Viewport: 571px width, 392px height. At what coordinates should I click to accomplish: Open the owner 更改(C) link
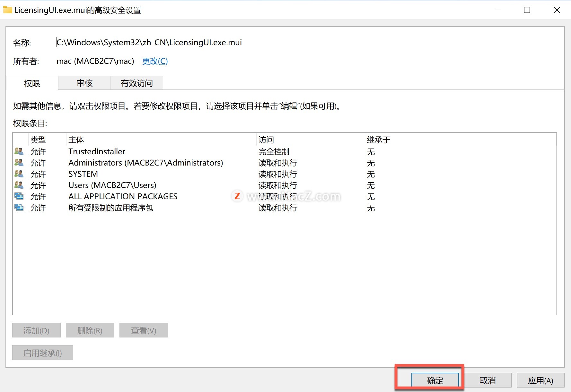tap(154, 61)
